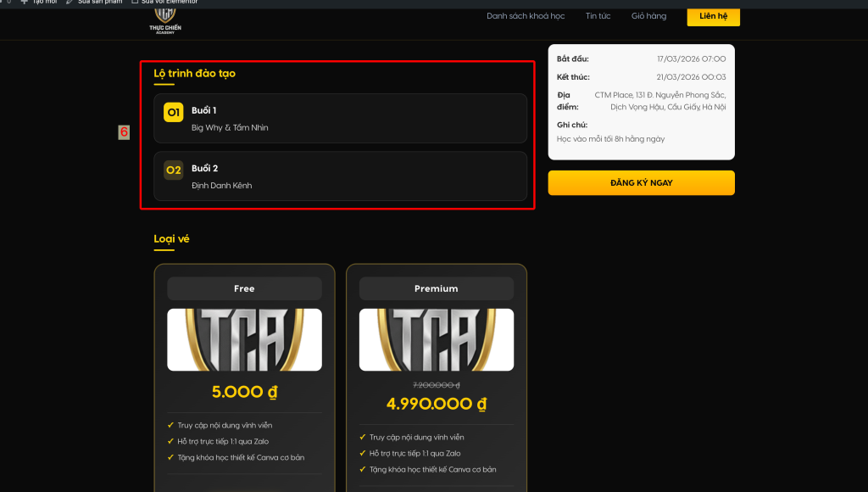The image size is (868, 492).
Task: Click the 02 badge for Buổi 2
Action: [174, 170]
